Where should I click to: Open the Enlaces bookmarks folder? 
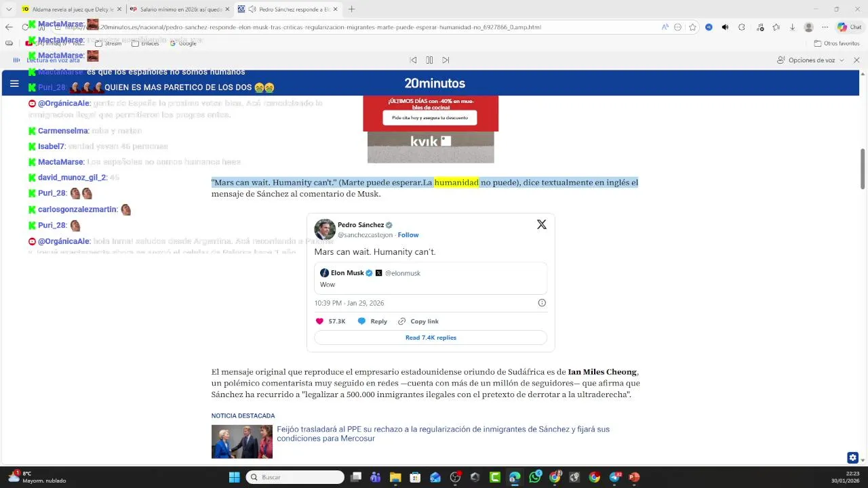click(145, 43)
